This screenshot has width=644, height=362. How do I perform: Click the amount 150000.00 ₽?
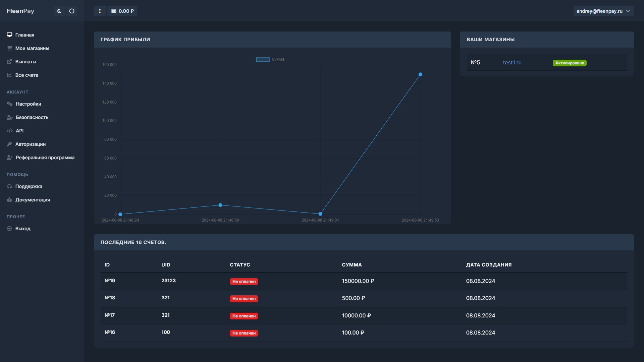coord(358,281)
